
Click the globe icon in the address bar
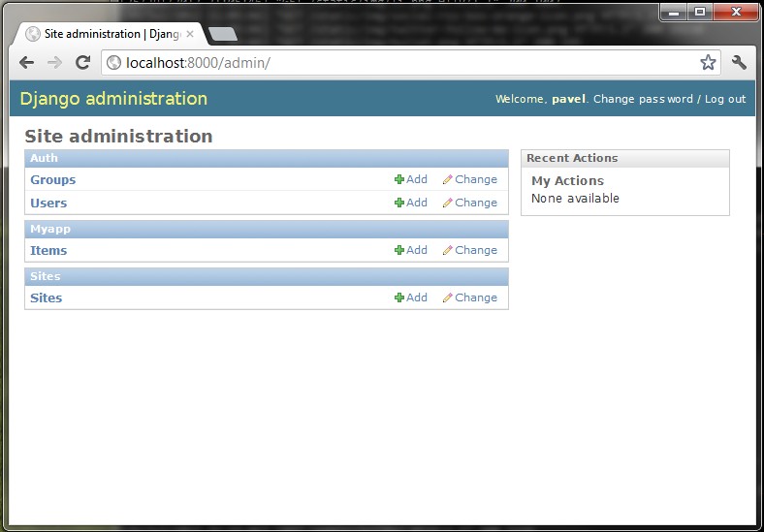(x=113, y=63)
